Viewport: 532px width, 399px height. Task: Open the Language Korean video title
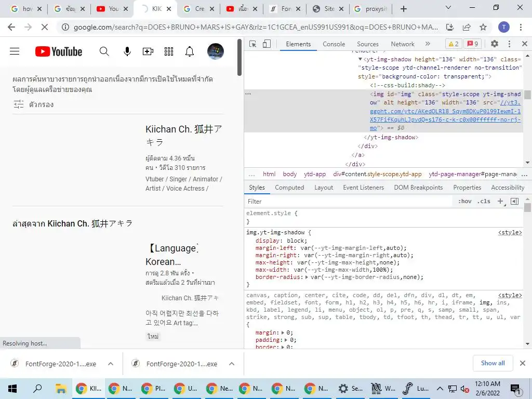pyautogui.click(x=171, y=255)
